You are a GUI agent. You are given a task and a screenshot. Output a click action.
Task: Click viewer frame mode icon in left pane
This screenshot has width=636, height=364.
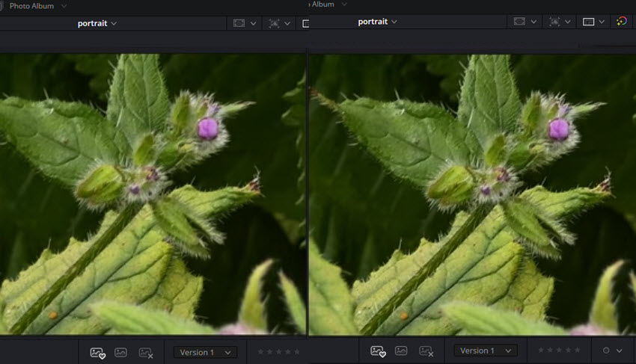pos(239,23)
